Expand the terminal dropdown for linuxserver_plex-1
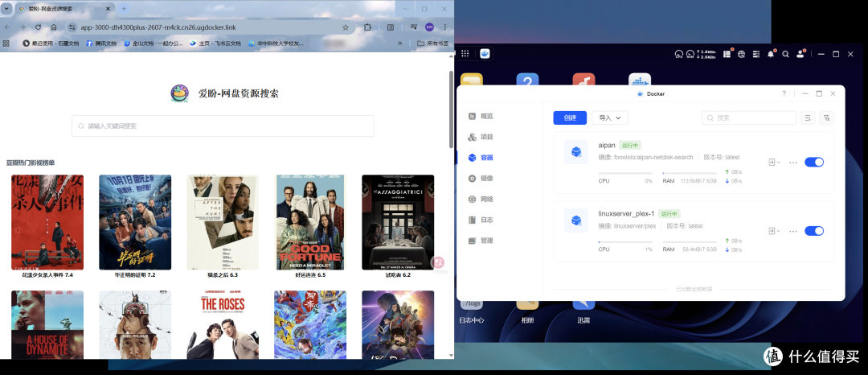 [x=774, y=231]
